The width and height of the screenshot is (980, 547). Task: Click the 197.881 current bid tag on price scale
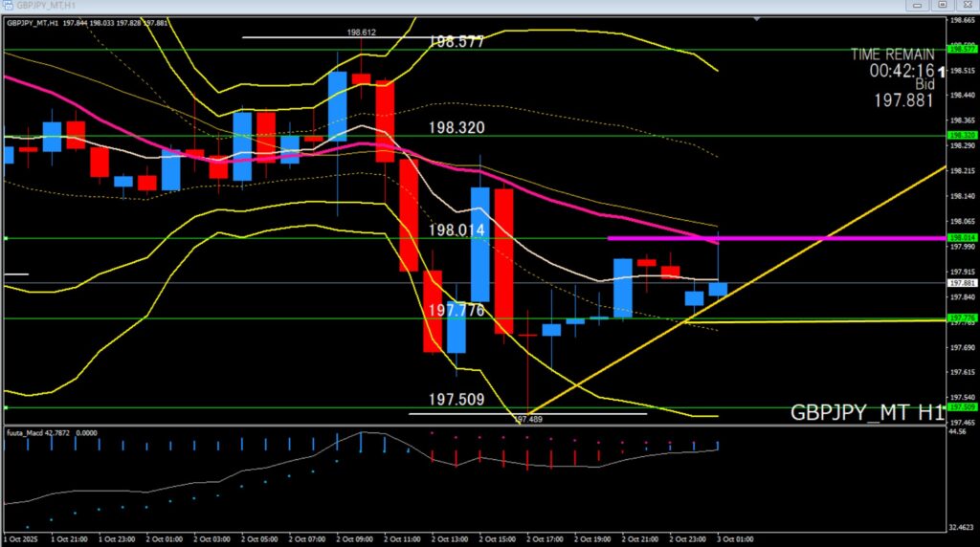(960, 283)
